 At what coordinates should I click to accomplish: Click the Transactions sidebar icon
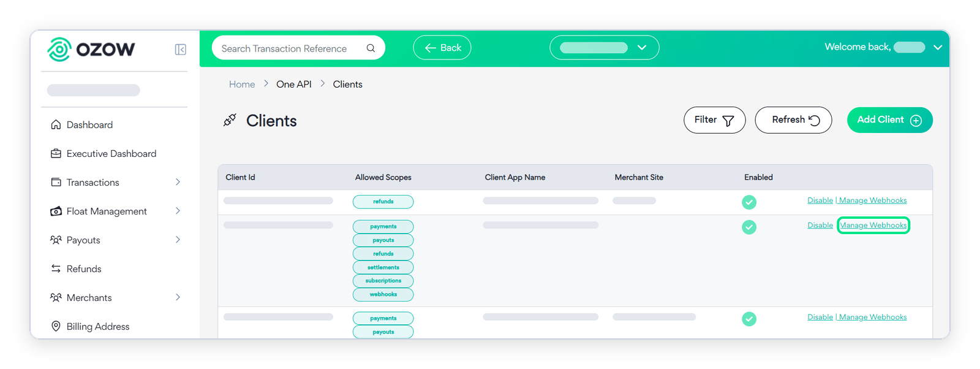[x=56, y=182]
